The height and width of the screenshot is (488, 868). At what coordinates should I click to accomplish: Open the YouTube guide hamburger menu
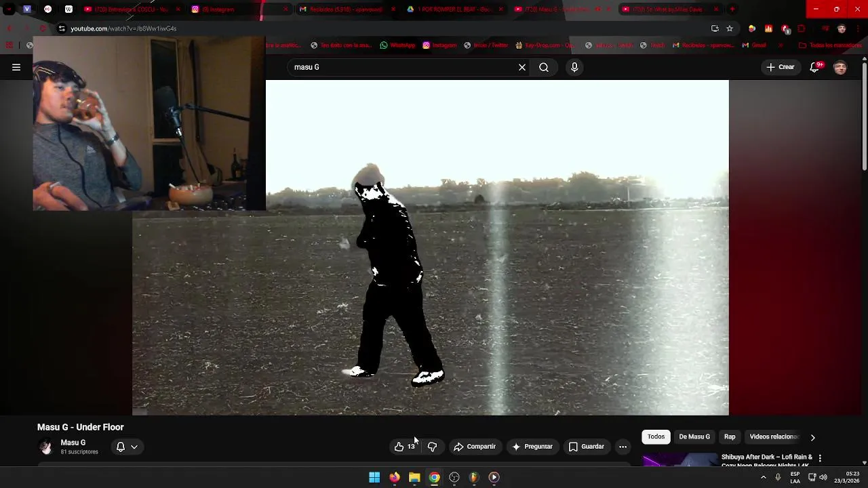16,67
